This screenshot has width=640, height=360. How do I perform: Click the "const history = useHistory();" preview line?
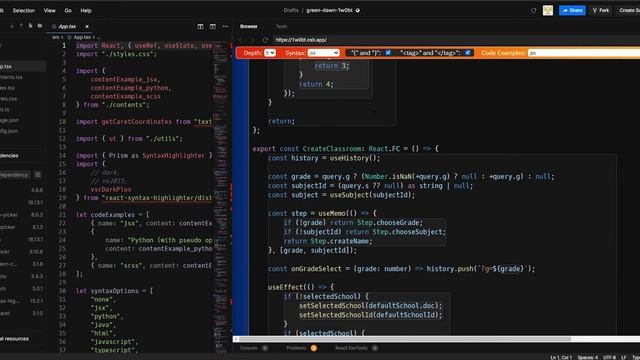click(324, 158)
